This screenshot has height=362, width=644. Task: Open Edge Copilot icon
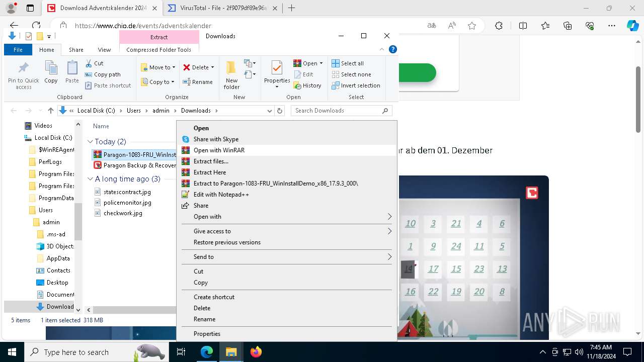pos(632,26)
